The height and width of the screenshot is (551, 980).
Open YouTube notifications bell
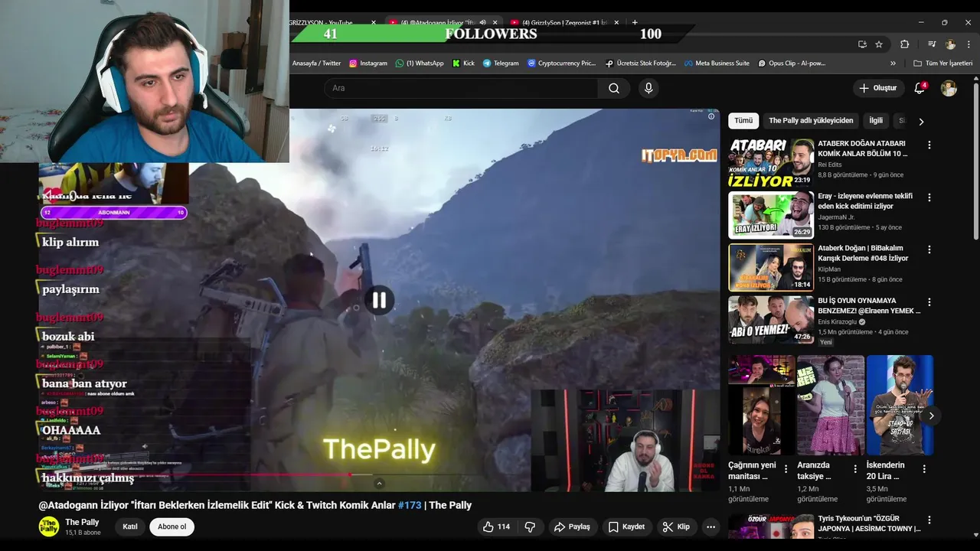tap(920, 88)
